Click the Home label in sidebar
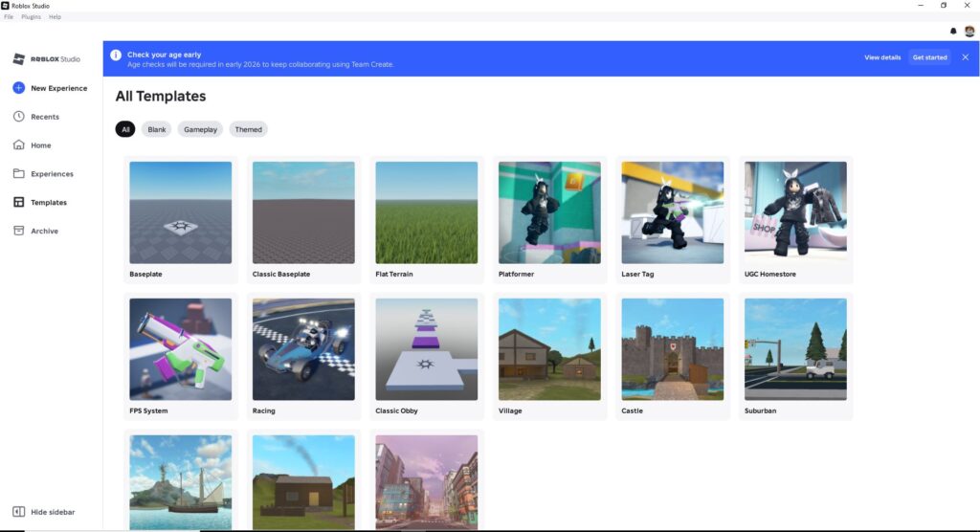Screen dimensions: 980x532 pos(40,145)
